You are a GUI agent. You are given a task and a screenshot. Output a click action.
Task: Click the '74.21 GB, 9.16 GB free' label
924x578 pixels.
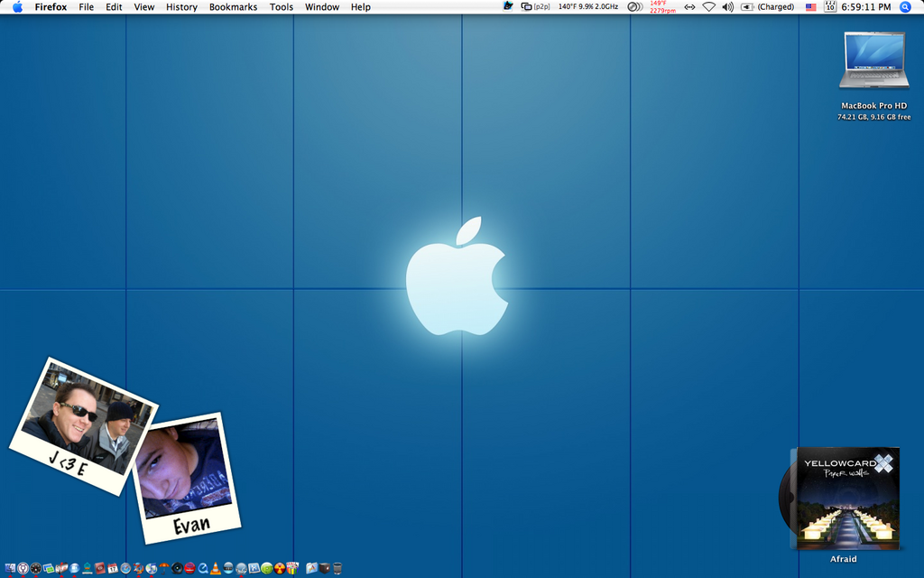pyautogui.click(x=873, y=117)
